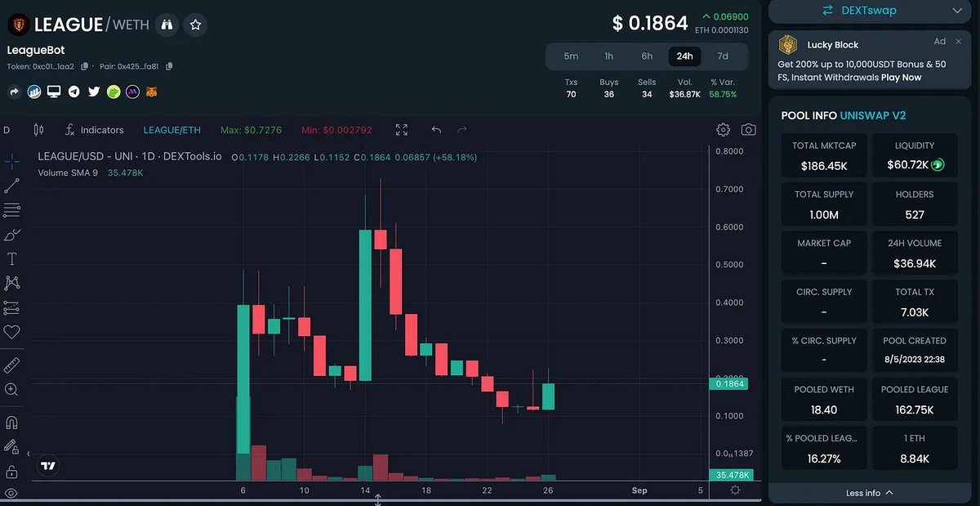980x506 pixels.
Task: Click the Lucky Block ad logo
Action: point(787,45)
